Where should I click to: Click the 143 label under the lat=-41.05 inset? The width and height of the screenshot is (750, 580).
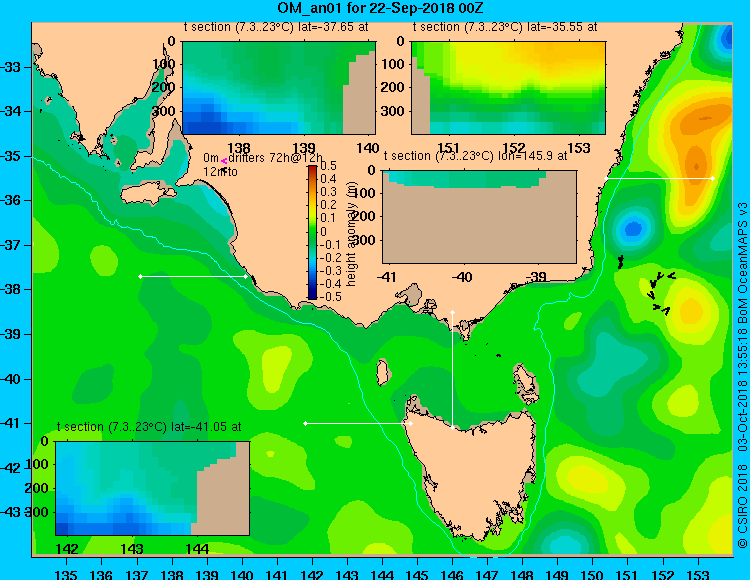tap(132, 549)
